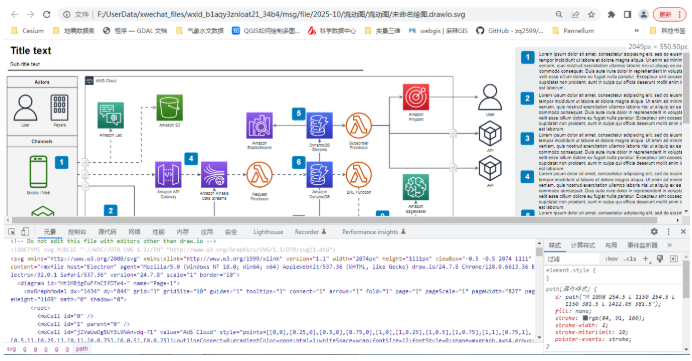Add new style rule plus button
The width and height of the screenshot is (692, 361).
(x=646, y=259)
